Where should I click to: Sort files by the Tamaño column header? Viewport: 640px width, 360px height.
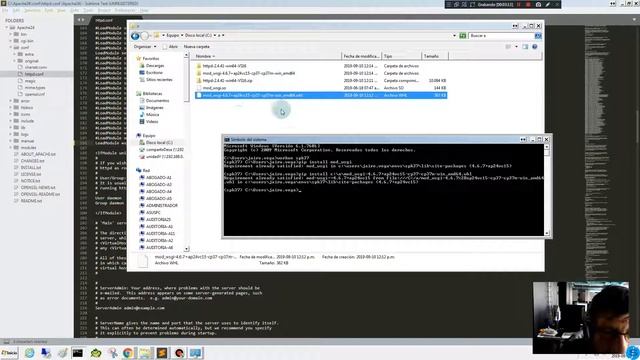click(x=435, y=56)
